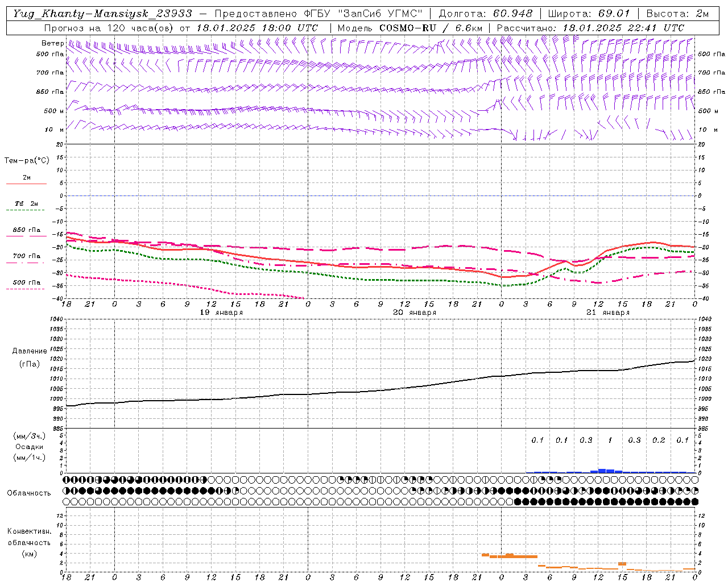Click the 'Долгота: 60.948' longitude value
This screenshot has width=728, height=582.
(x=486, y=14)
